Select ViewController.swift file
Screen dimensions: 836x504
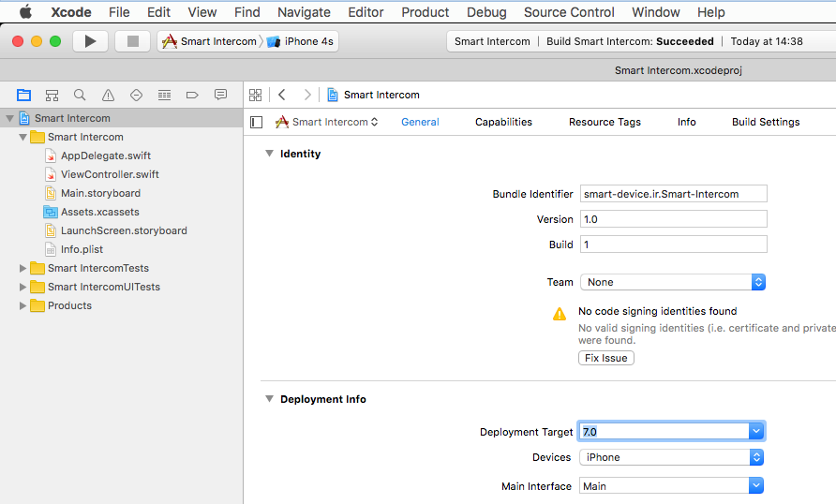click(x=110, y=174)
